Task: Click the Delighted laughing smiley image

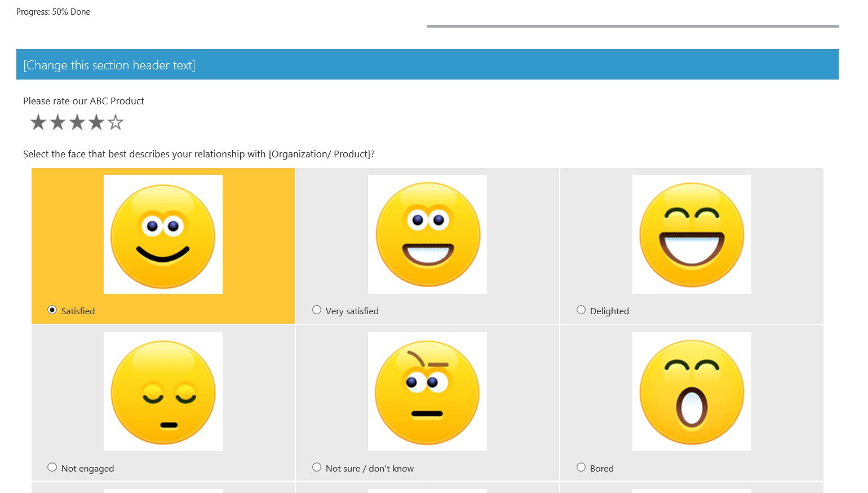Action: tap(692, 234)
